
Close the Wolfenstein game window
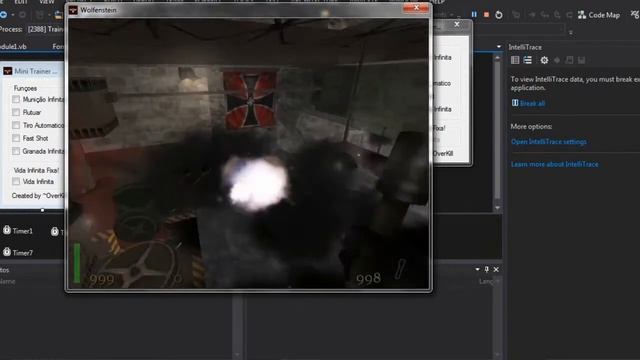[416, 8]
